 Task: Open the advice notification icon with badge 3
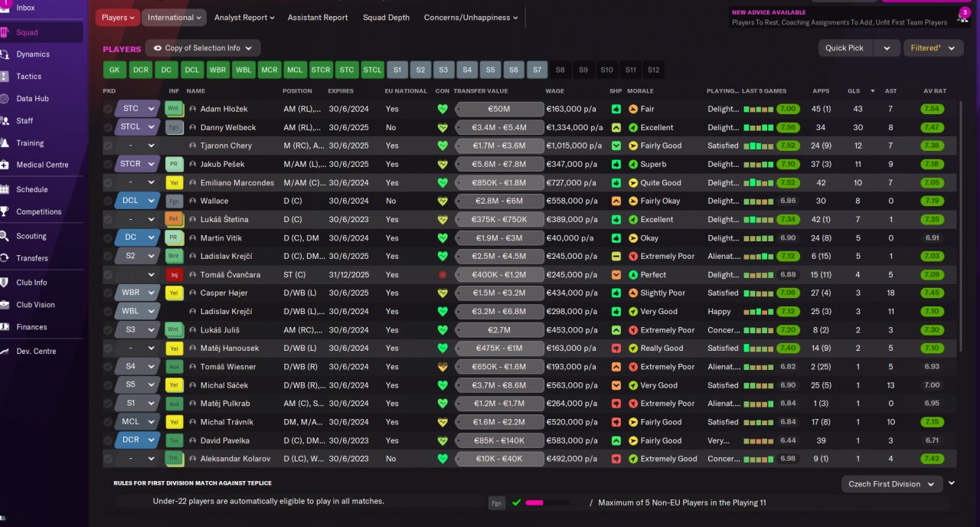coord(964,15)
